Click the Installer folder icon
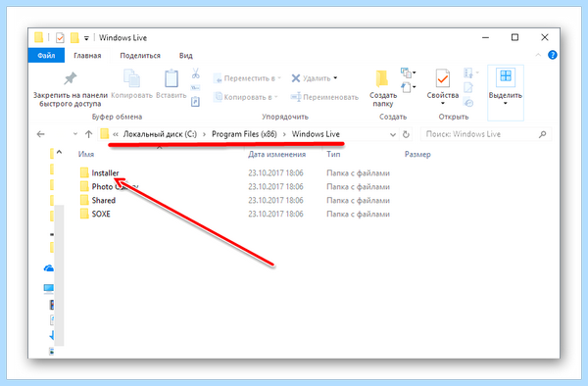 click(x=84, y=172)
